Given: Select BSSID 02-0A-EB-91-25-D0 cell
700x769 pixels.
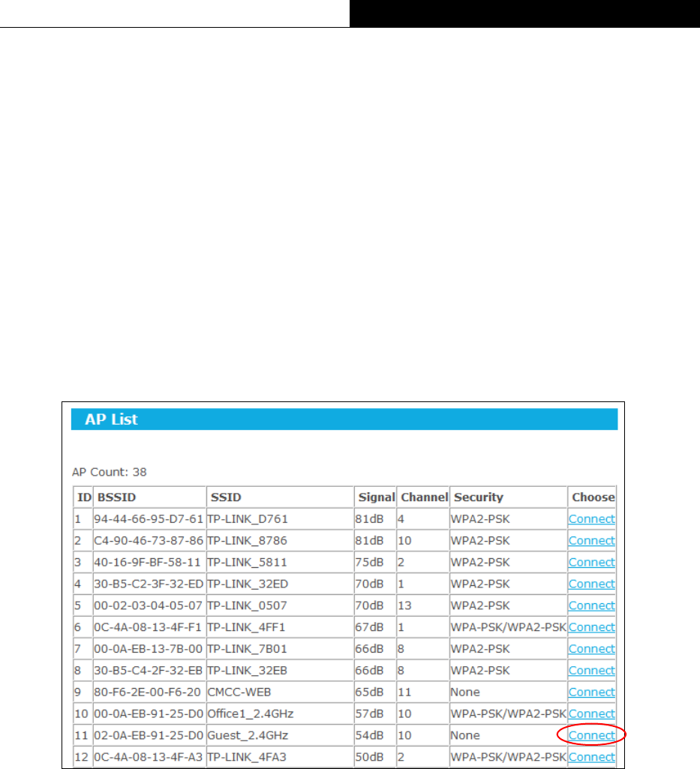Looking at the screenshot, I should [x=149, y=734].
